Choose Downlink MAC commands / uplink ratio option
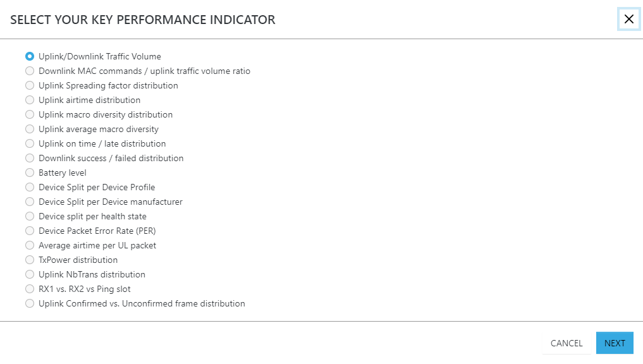Screen dimensions: 643x364 30,71
